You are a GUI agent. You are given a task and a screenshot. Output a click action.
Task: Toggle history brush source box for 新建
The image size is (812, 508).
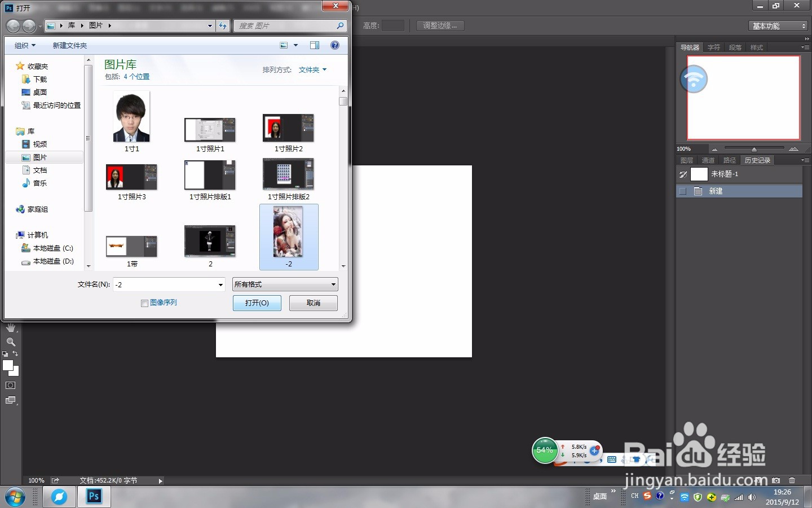683,191
